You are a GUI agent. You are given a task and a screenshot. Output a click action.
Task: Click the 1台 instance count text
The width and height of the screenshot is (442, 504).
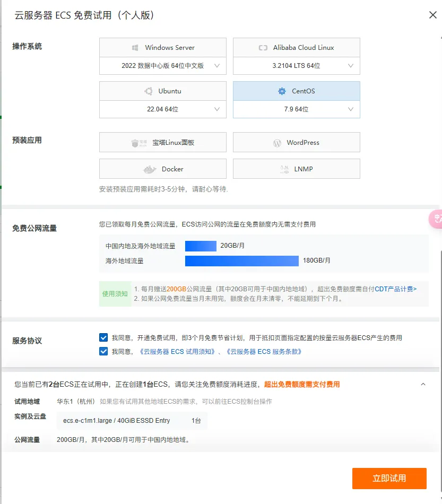196,421
